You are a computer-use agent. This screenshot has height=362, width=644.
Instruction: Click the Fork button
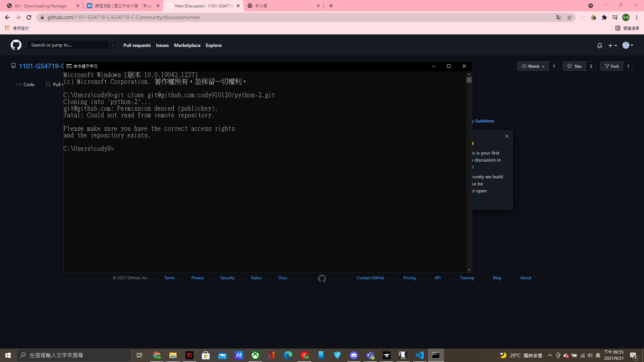(612, 66)
